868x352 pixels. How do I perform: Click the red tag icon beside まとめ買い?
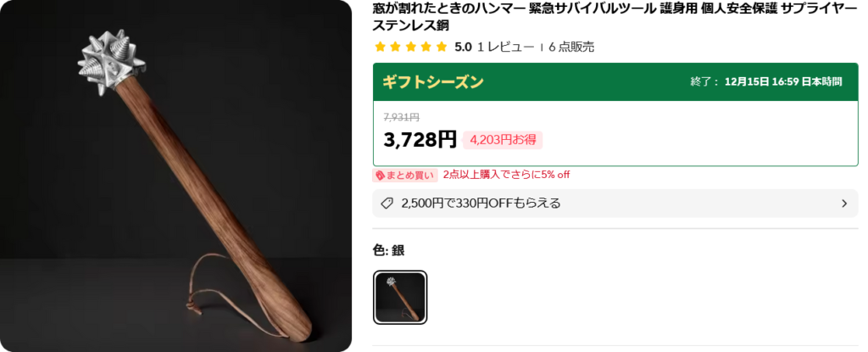(x=380, y=176)
